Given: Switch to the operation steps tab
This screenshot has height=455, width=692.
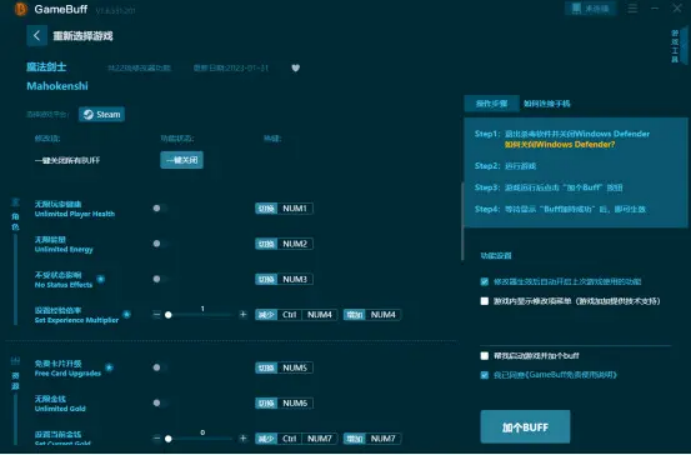Looking at the screenshot, I should point(491,104).
